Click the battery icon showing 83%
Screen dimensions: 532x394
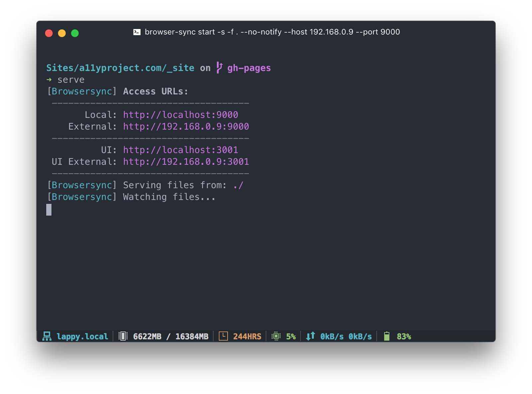(387, 336)
